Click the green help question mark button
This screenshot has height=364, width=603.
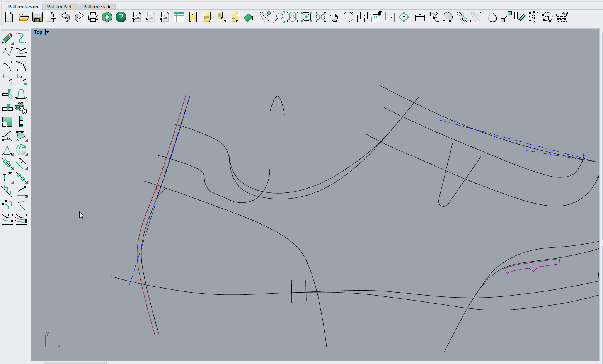121,17
